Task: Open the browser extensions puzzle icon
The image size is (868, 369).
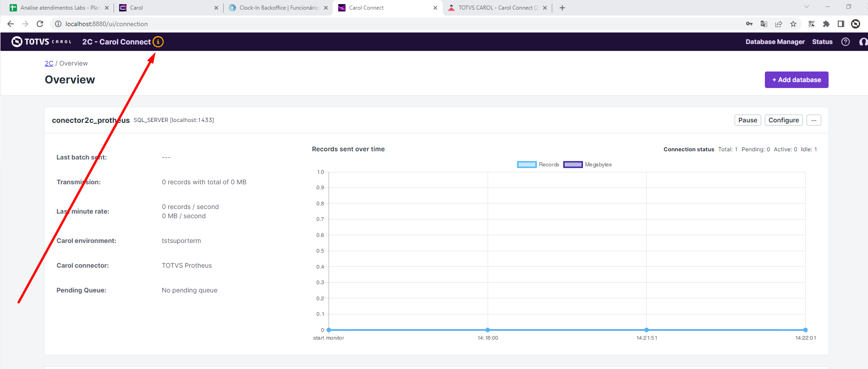Action: [x=826, y=24]
